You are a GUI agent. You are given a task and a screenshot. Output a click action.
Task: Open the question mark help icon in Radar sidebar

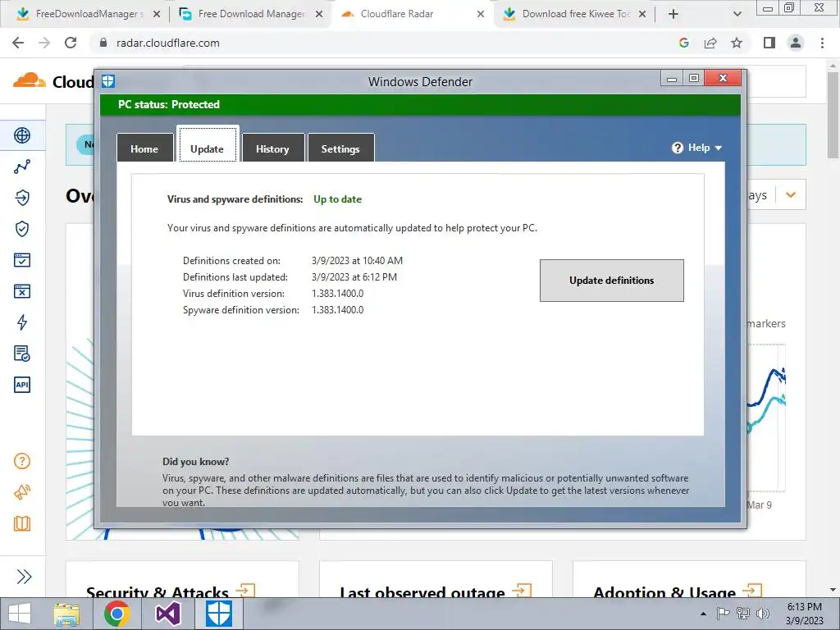point(22,461)
